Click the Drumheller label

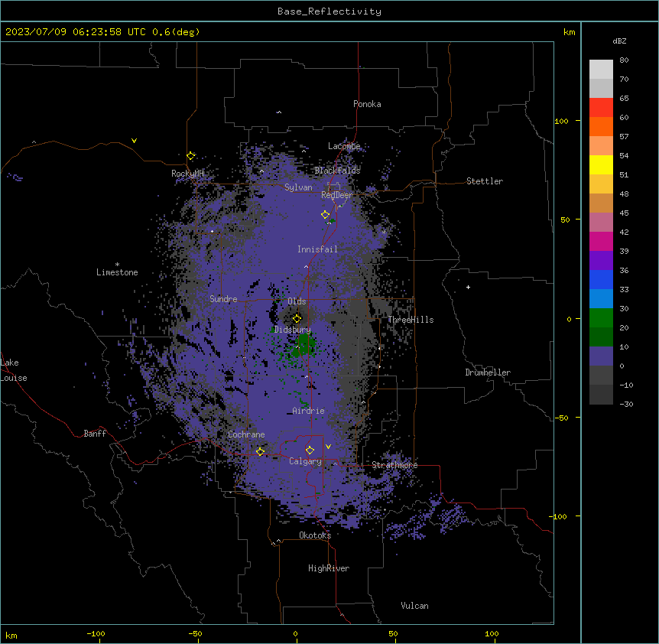(488, 372)
